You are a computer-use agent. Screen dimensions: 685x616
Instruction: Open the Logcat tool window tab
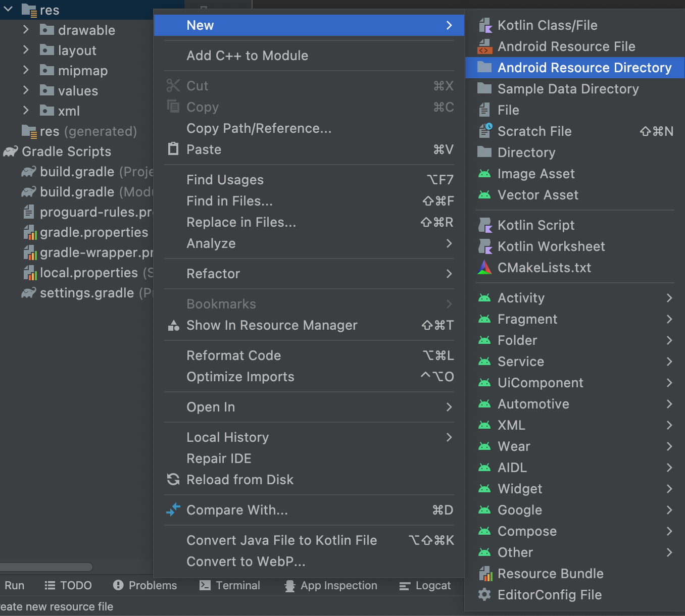point(425,585)
